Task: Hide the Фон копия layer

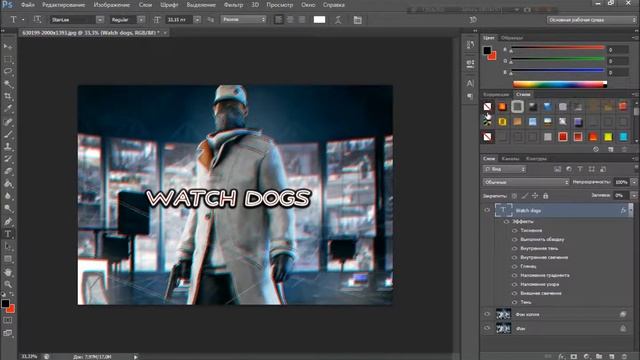Action: pyautogui.click(x=487, y=314)
